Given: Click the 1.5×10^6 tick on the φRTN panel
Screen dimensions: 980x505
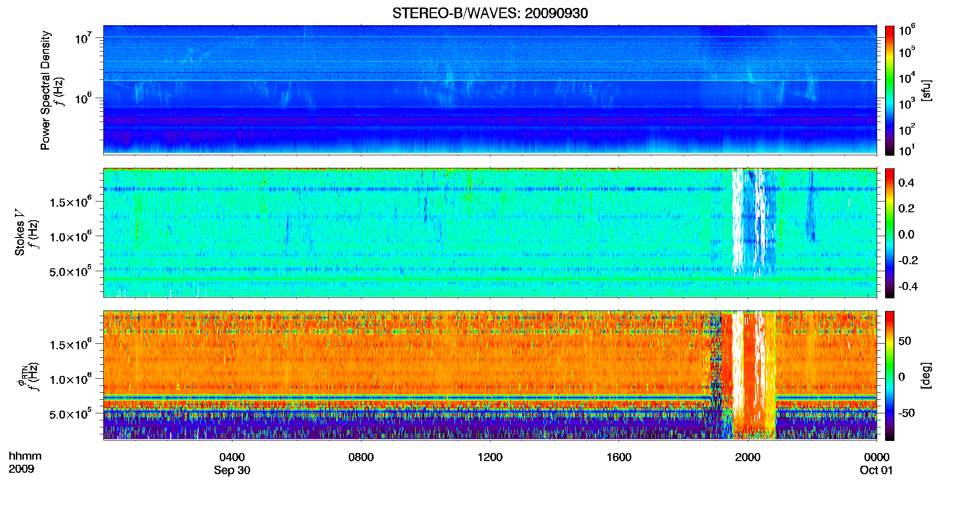Looking at the screenshot, I should coord(70,345).
